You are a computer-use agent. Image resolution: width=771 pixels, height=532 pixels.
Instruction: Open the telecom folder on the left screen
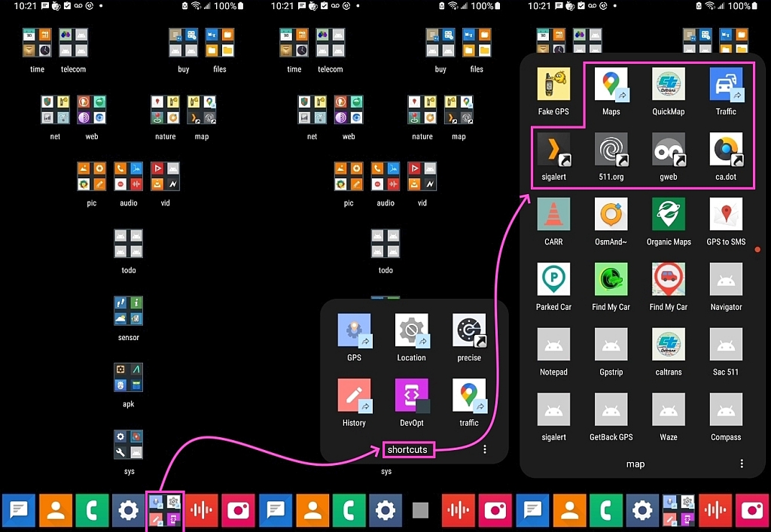(73, 43)
